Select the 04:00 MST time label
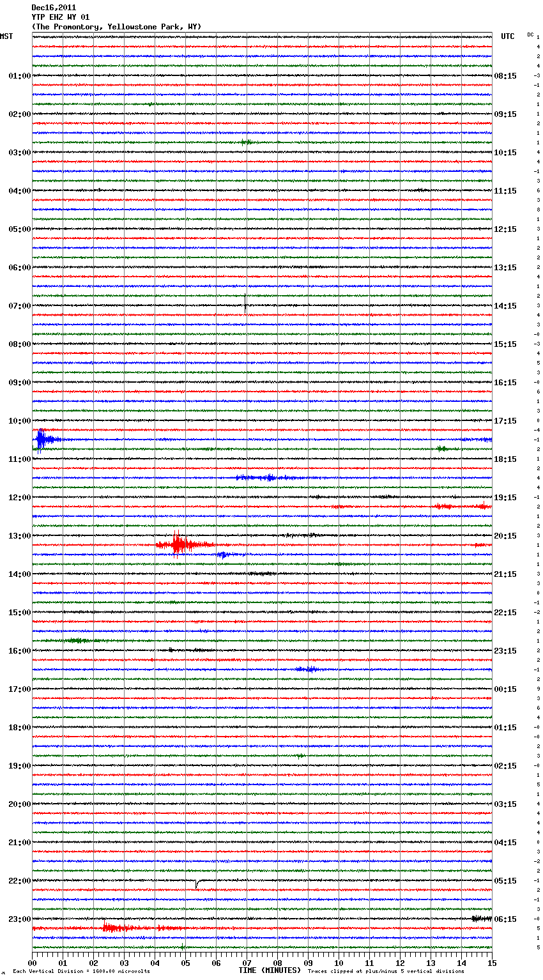543x980 pixels. 20,191
